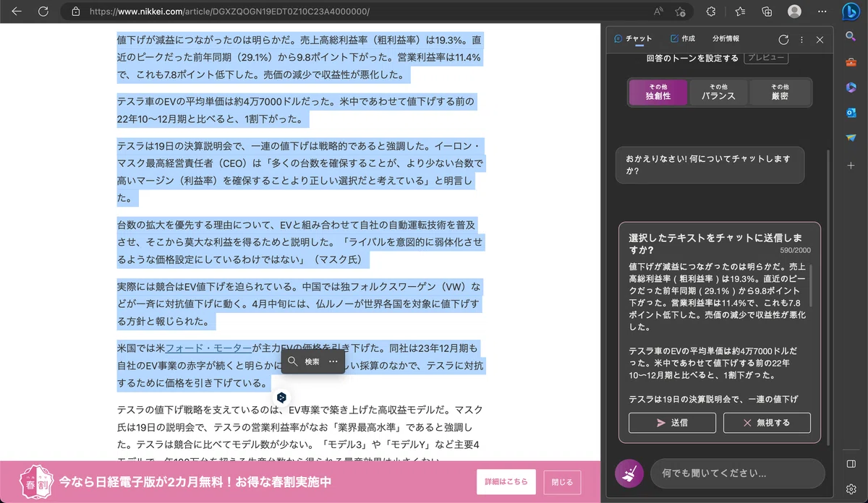
Task: Toggle the Bing Discover sidebar button
Action: click(x=851, y=12)
